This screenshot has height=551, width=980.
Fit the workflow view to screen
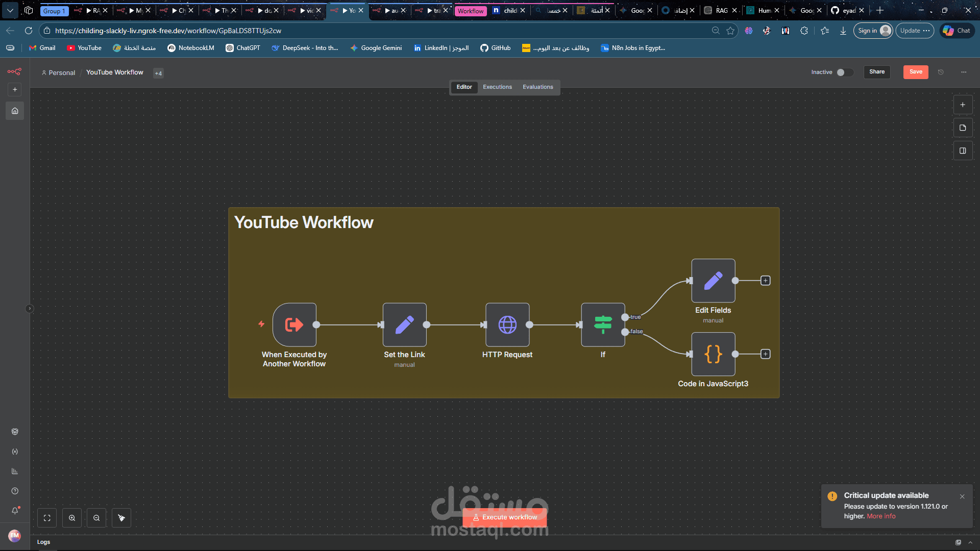pyautogui.click(x=47, y=518)
